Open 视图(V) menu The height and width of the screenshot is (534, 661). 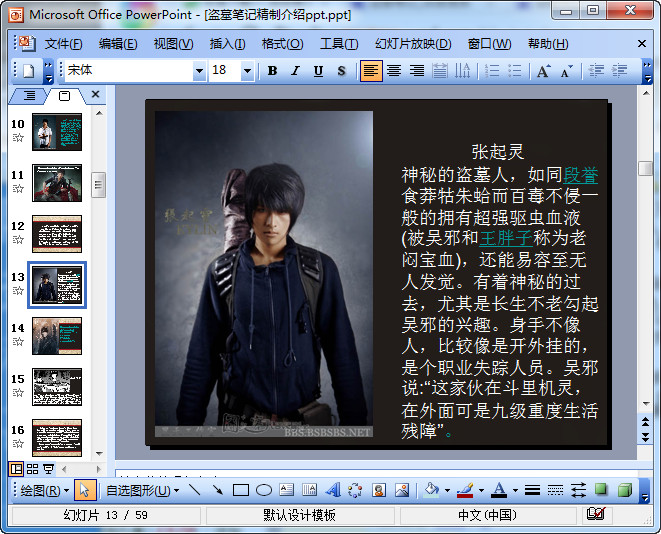click(x=173, y=43)
